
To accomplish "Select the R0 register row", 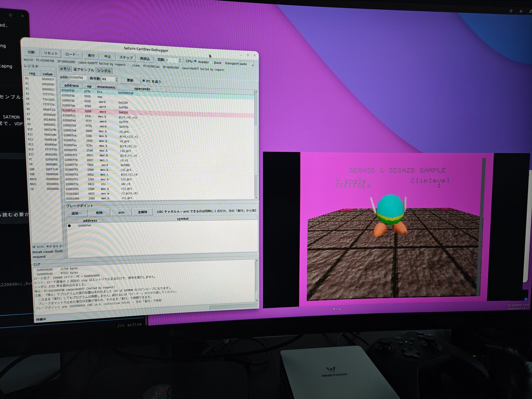I will tap(40, 79).
